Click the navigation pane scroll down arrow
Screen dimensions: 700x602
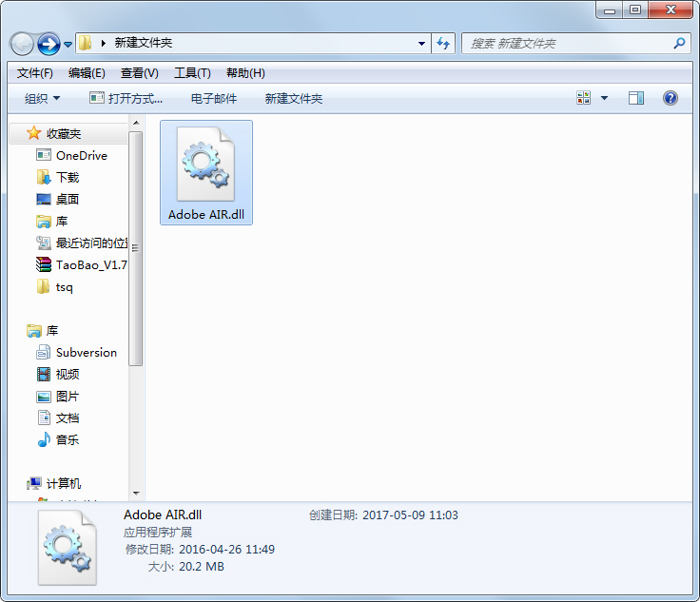pyautogui.click(x=136, y=494)
